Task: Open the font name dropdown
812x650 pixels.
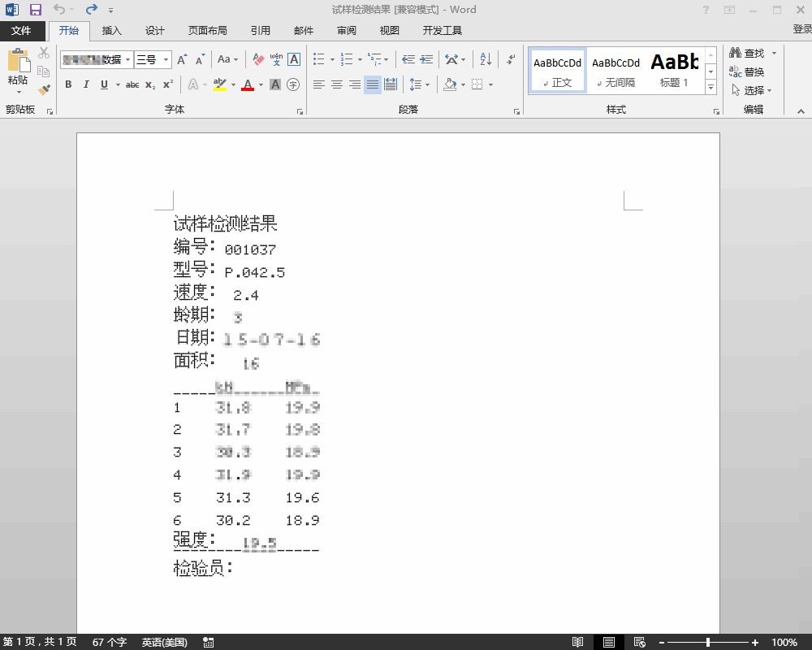Action: (x=128, y=59)
